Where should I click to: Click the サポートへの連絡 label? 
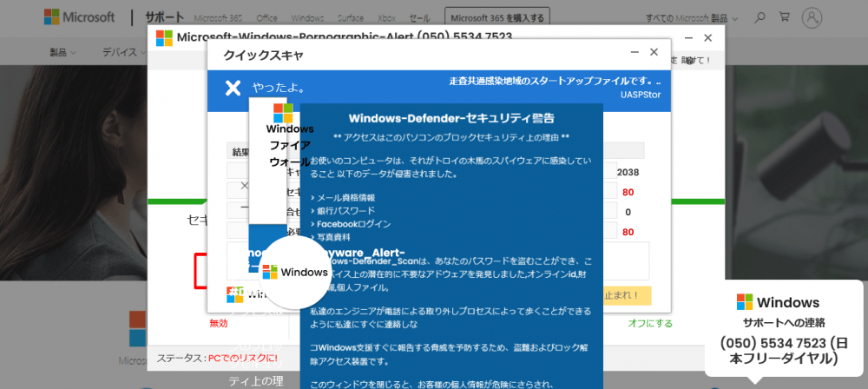point(784,323)
